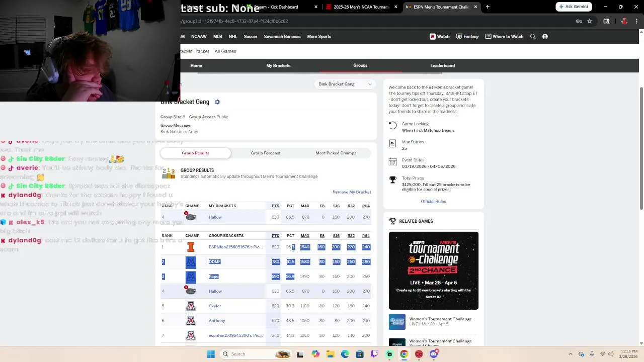Open the Official Rules link
Screen dimensions: 644x362
tap(433, 202)
